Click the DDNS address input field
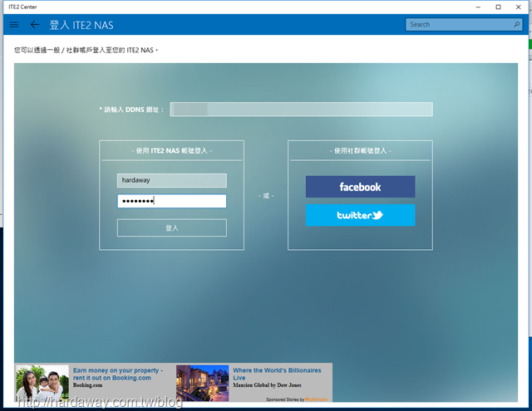 (x=301, y=109)
